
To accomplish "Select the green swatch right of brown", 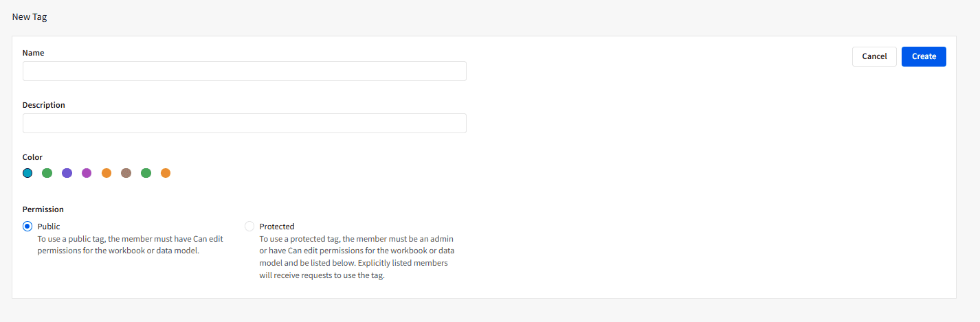I will (x=146, y=173).
